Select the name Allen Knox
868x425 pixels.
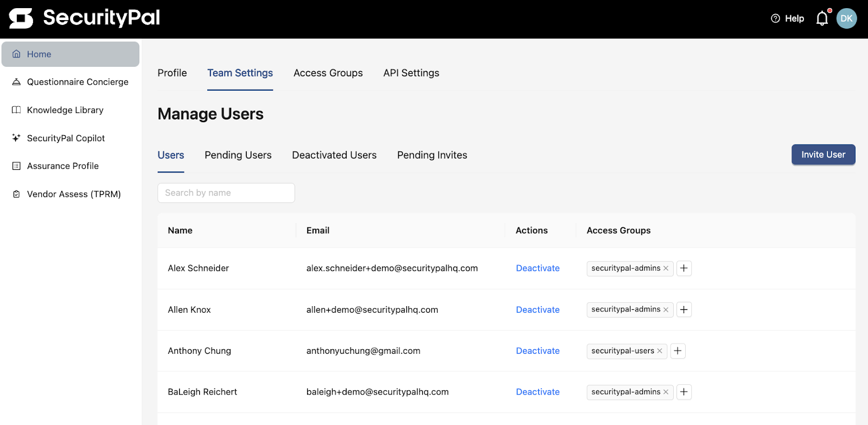click(189, 309)
